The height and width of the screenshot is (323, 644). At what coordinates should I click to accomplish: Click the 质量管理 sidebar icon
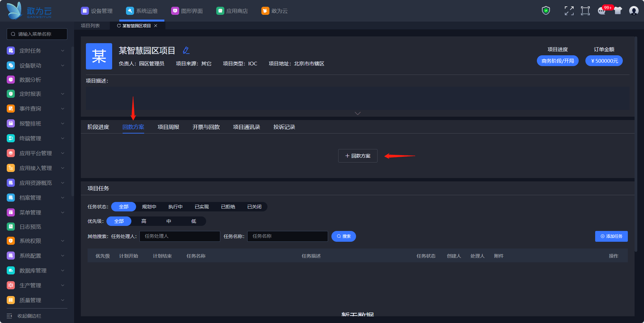coord(11,300)
